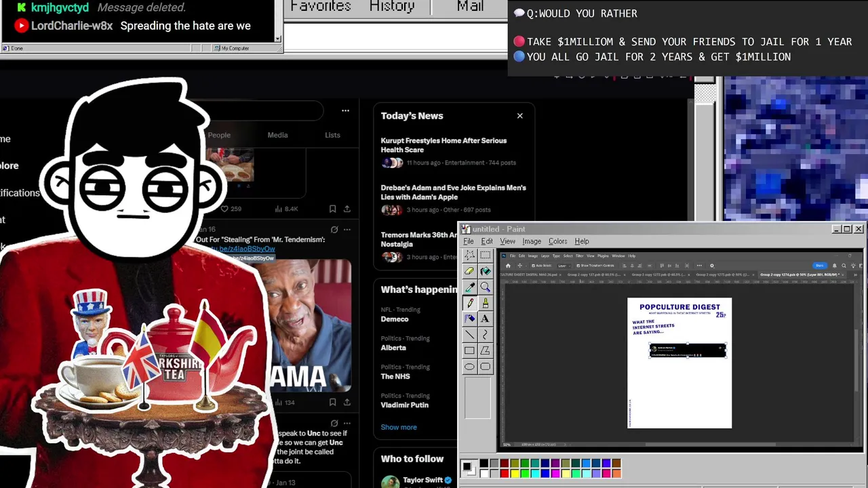Open more options on the 'Mr. Tendernism' post
The height and width of the screenshot is (488, 868).
347,230
